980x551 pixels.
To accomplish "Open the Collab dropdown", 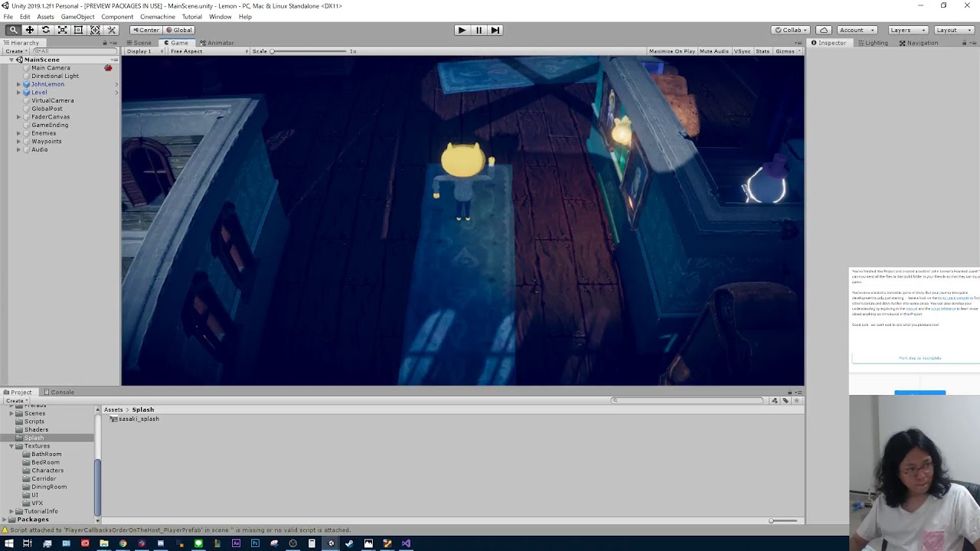I will [x=791, y=30].
